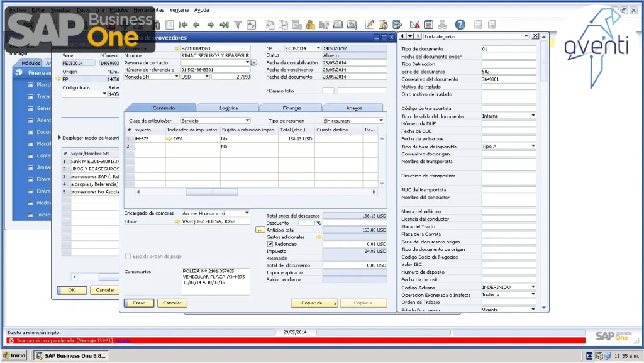Toggle the Redondeo checkbox

[x=270, y=244]
